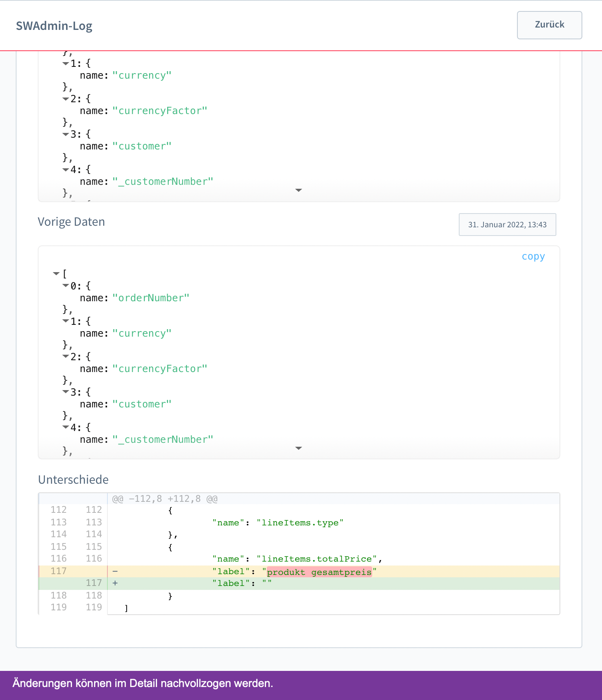Click the SWAdmin-Log page title
The image size is (602, 700).
click(x=54, y=26)
